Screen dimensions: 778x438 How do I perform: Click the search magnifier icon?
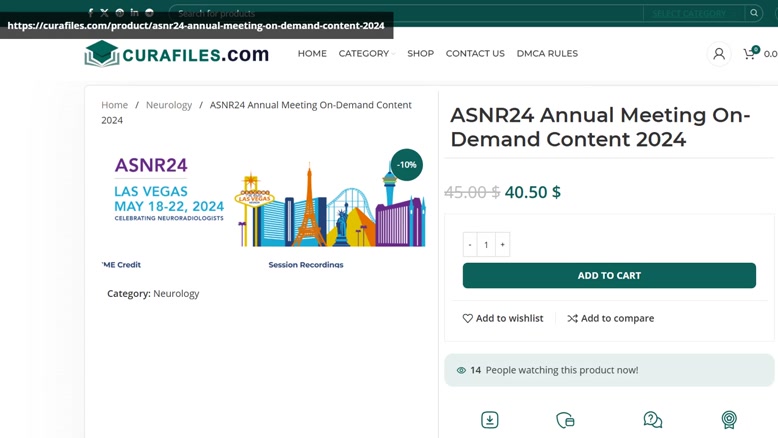(754, 13)
